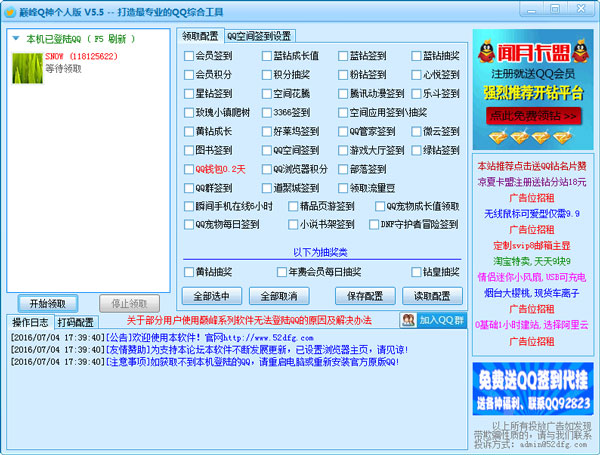The image size is (600, 455).
Task: Toggle 精品页游签到 checkbox
Action: click(293, 206)
